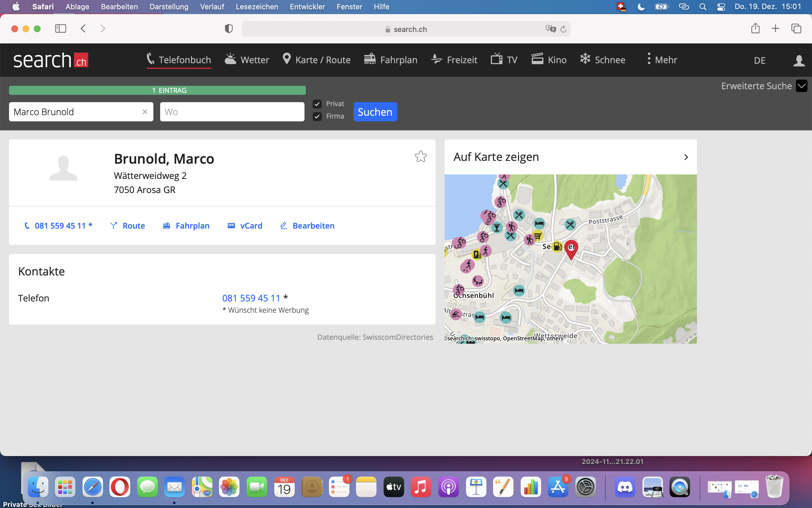This screenshot has height=508, width=812.
Task: Click the Marco Brunold name field
Action: click(x=81, y=112)
